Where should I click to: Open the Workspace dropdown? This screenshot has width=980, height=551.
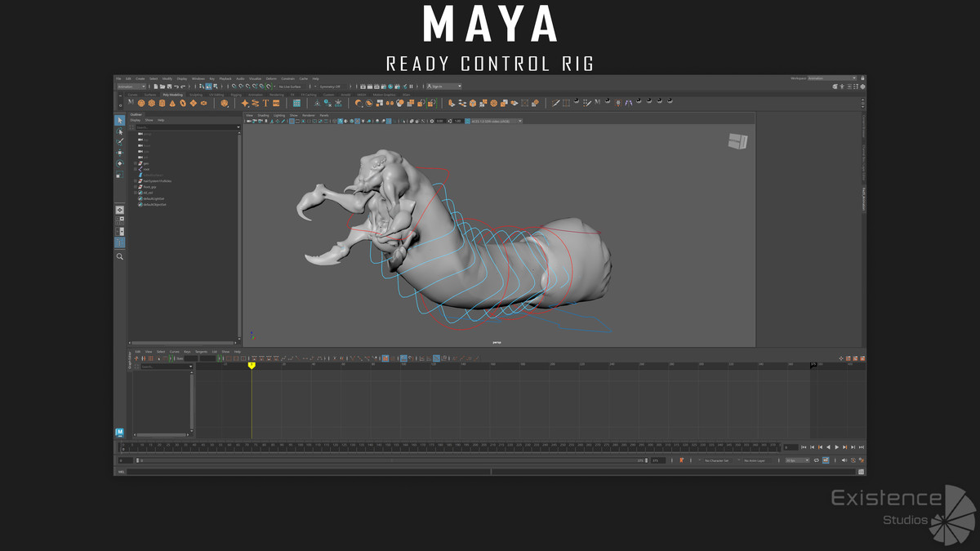click(x=831, y=78)
